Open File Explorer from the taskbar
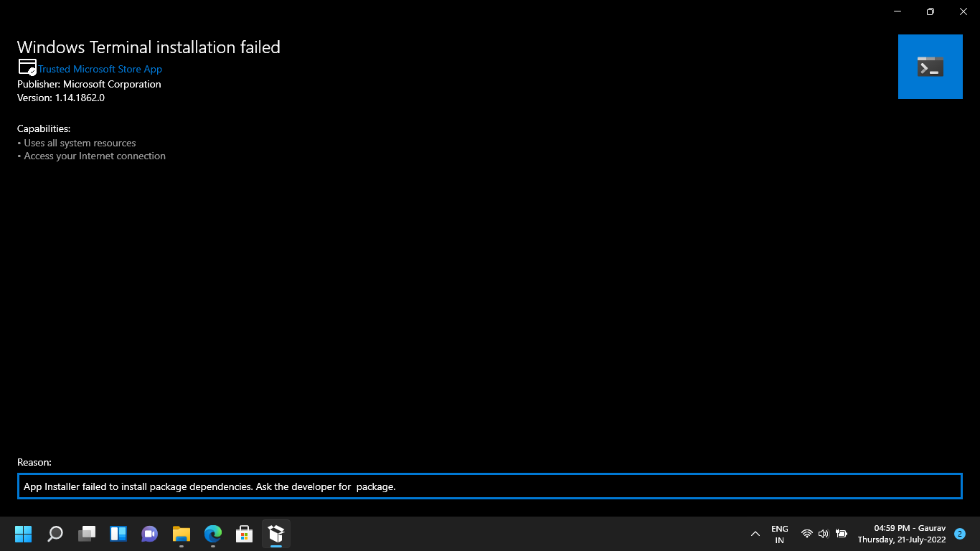The width and height of the screenshot is (980, 551). [181, 534]
